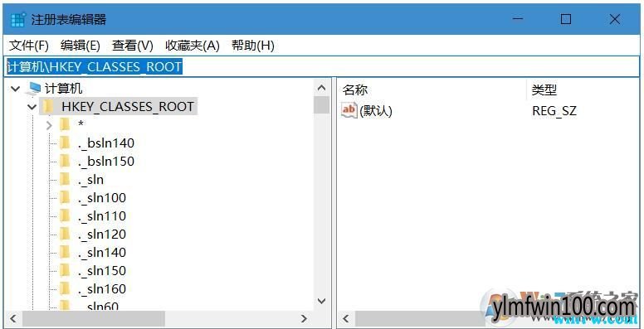Collapse the 计算机 root node
The height and width of the screenshot is (329, 644).
point(16,88)
